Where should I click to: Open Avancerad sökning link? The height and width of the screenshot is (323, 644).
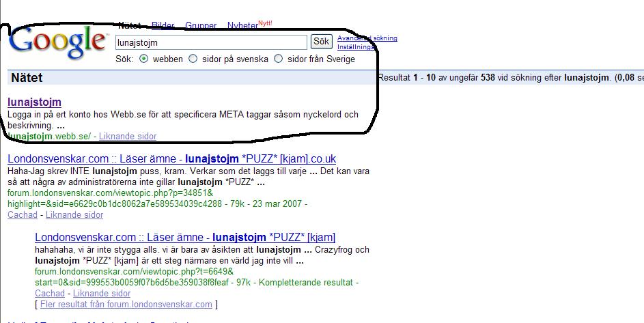point(367,38)
